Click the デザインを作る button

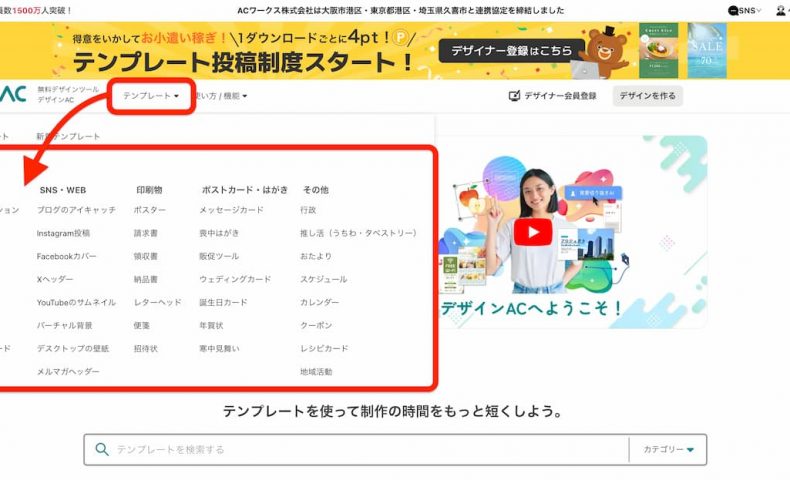point(646,96)
